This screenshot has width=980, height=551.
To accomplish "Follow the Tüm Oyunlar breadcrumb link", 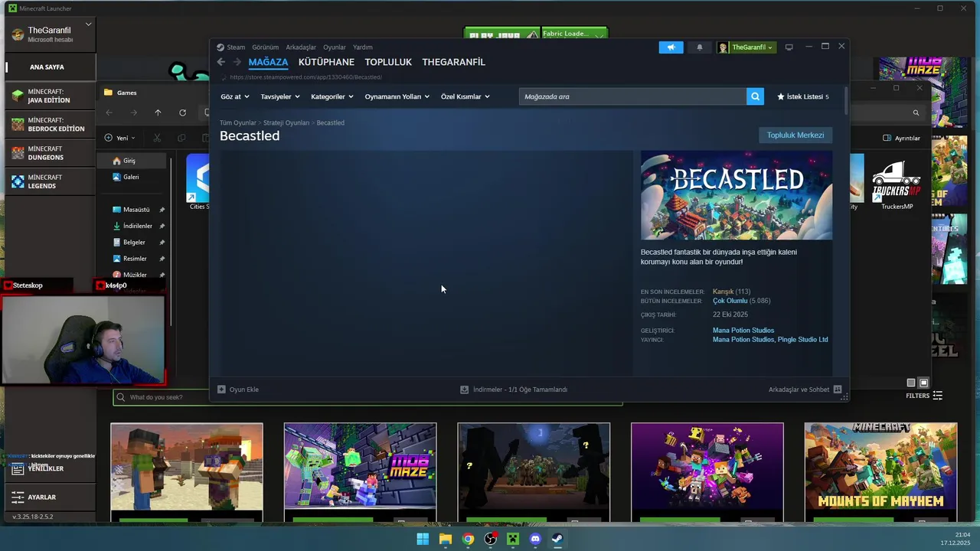I will [238, 122].
